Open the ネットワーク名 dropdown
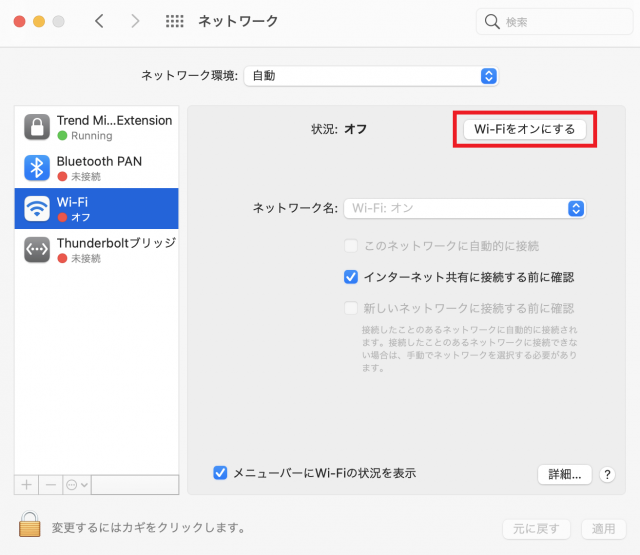This screenshot has height=555, width=640. (465, 209)
